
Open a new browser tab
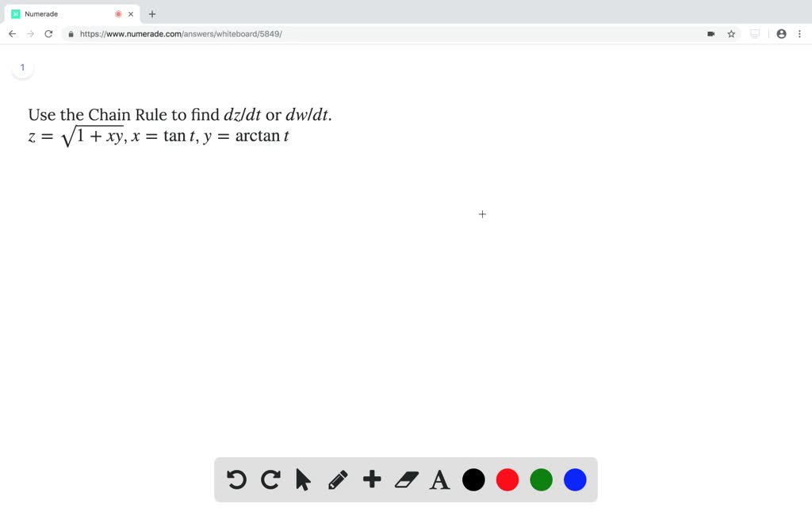pos(151,13)
